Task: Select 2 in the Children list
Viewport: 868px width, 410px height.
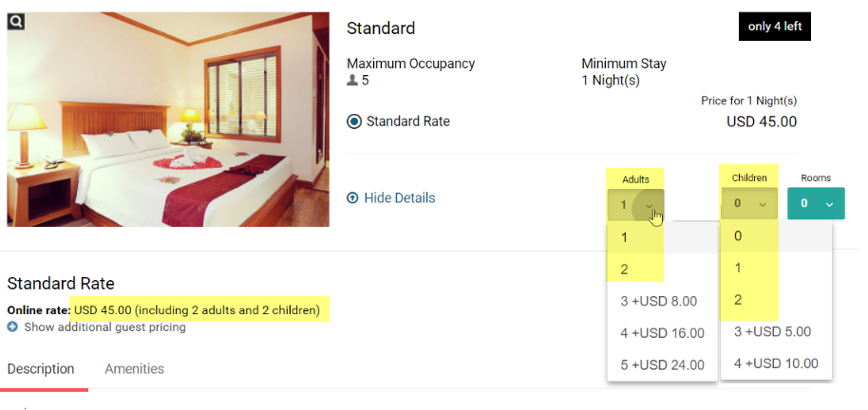Action: (x=738, y=301)
